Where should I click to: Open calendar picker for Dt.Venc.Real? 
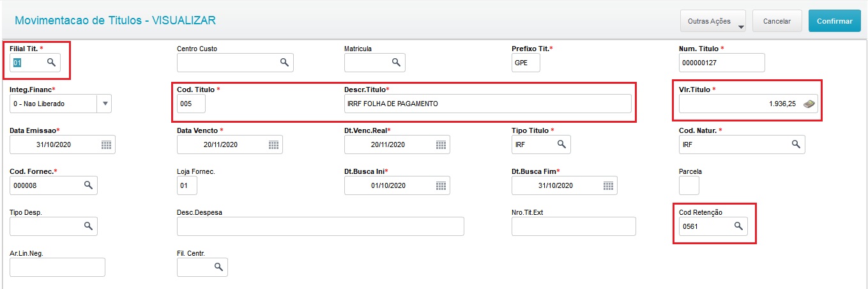[441, 144]
